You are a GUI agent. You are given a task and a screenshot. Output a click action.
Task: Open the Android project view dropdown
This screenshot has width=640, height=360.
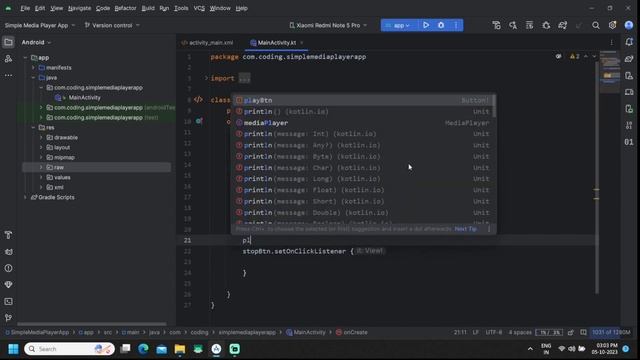(36, 42)
